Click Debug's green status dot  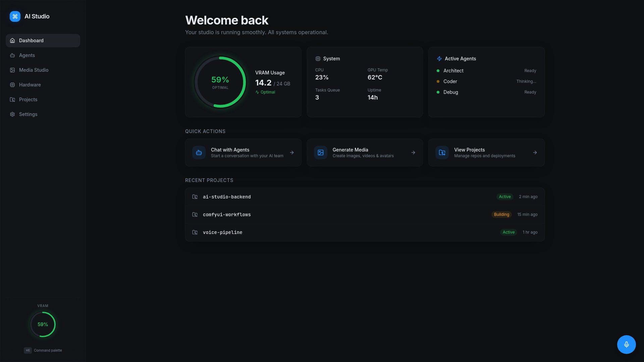438,92
